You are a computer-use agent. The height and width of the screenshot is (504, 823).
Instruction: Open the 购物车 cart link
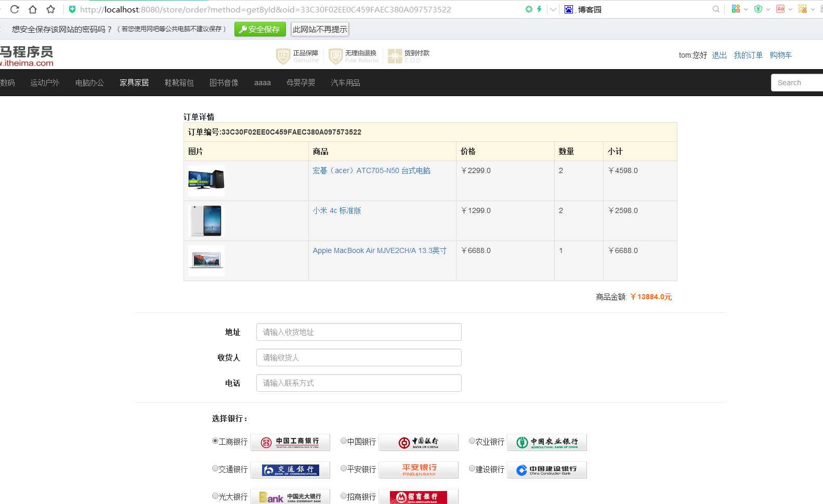tap(781, 55)
